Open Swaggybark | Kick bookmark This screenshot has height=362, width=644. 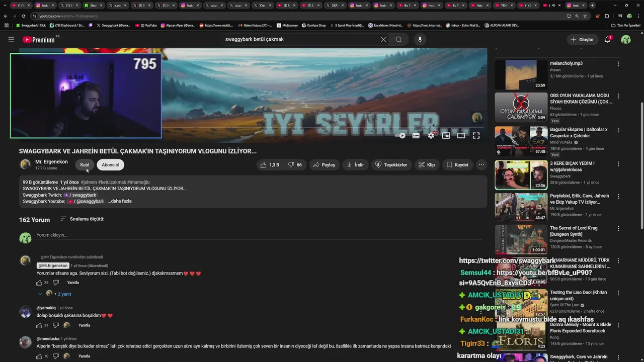[x=31, y=25]
